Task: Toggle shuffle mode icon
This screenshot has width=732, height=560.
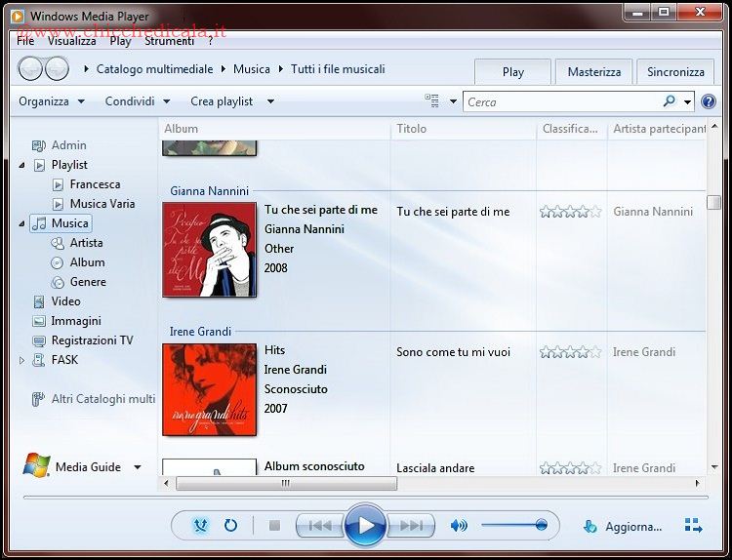Action: click(x=201, y=526)
